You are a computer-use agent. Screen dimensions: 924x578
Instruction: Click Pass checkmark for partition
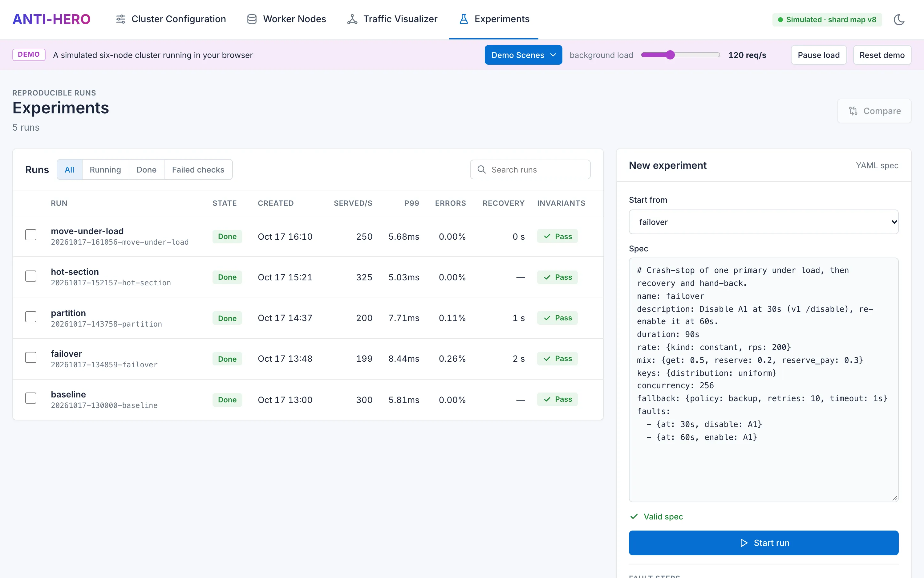click(547, 318)
